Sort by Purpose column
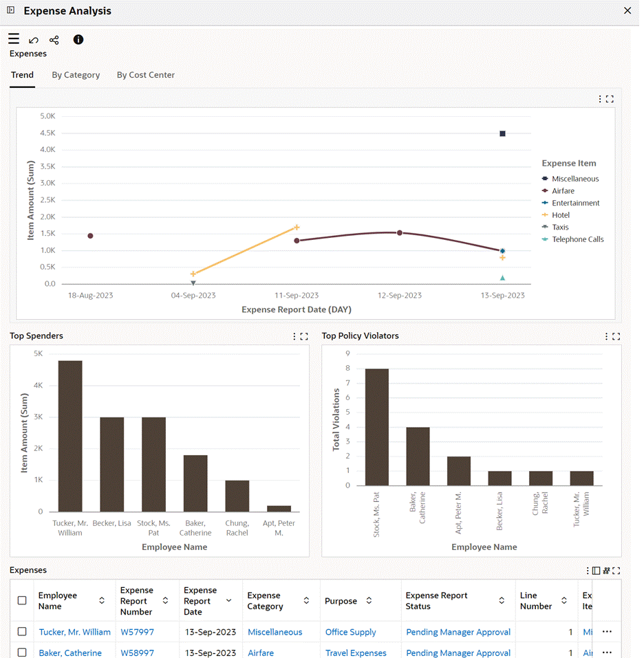This screenshot has width=644, height=658. (369, 600)
